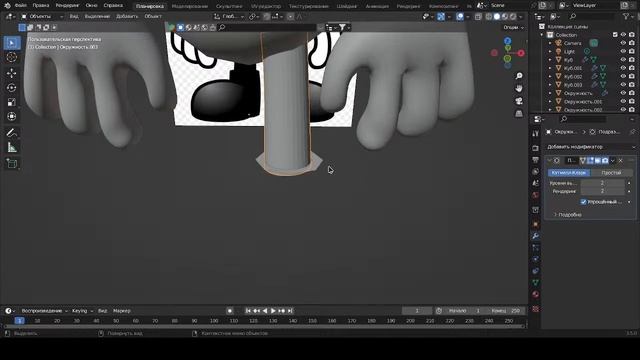
Task: Click the pan view hand icon
Action: point(519,88)
